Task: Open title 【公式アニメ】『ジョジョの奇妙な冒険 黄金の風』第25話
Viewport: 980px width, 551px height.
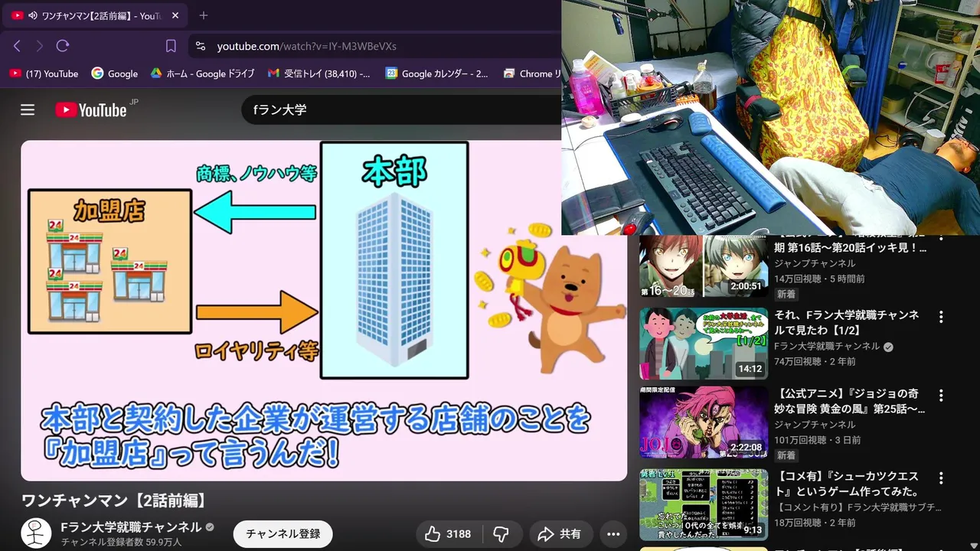Action: pyautogui.click(x=850, y=400)
